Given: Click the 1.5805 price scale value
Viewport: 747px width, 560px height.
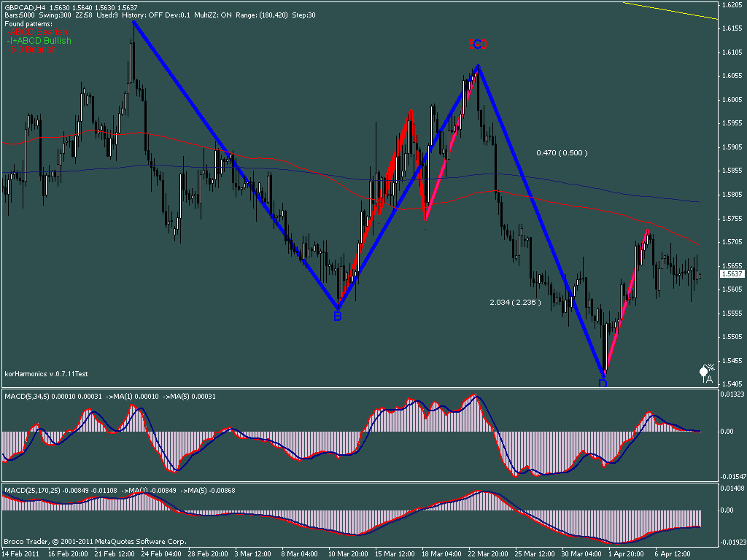Looking at the screenshot, I should click(732, 194).
